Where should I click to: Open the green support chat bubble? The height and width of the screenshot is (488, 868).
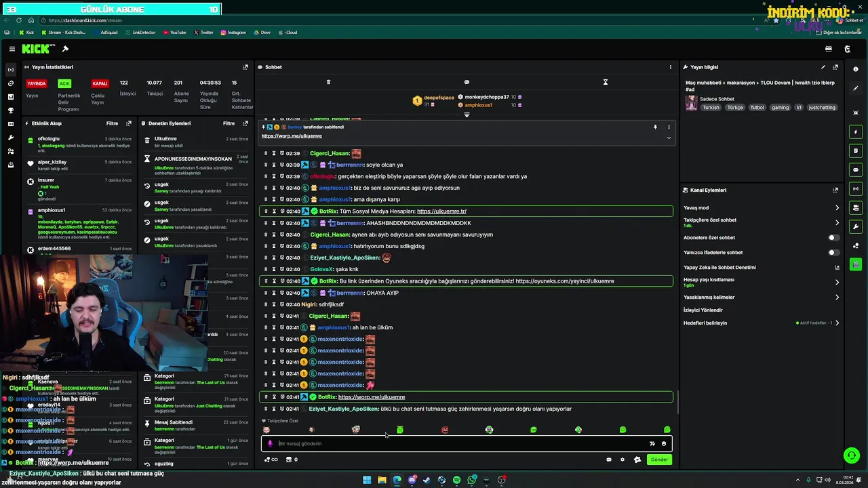(x=851, y=455)
